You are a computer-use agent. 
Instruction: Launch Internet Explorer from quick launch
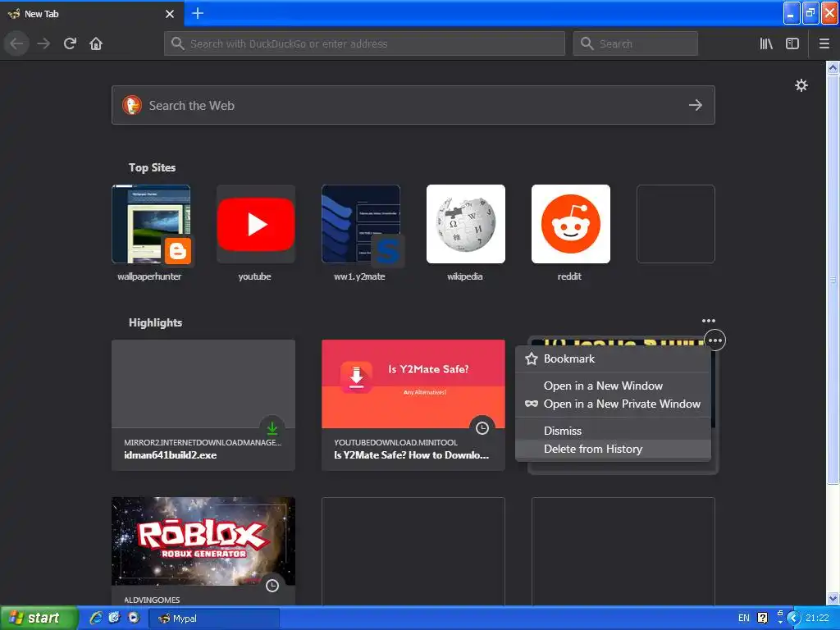coord(96,618)
